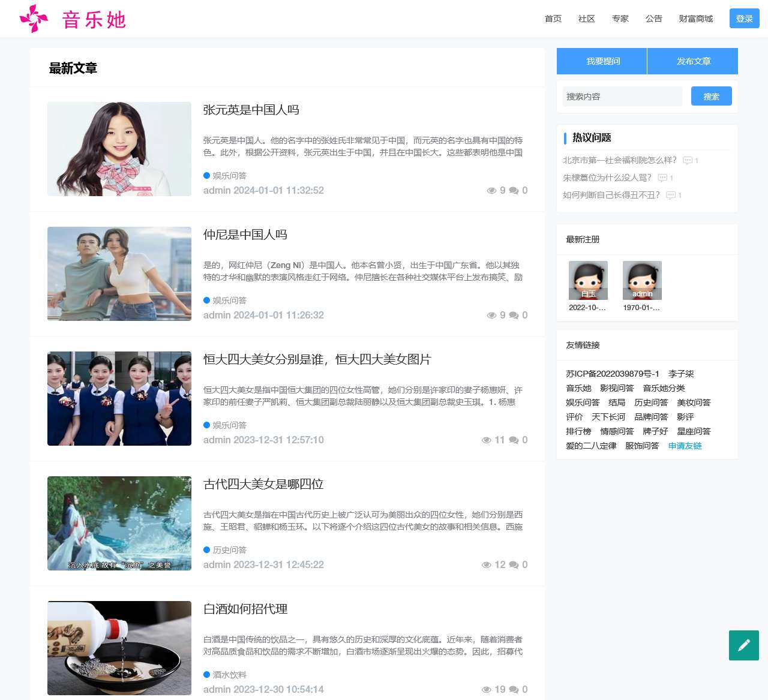Click the 搜索内容 search input field

[x=622, y=96]
